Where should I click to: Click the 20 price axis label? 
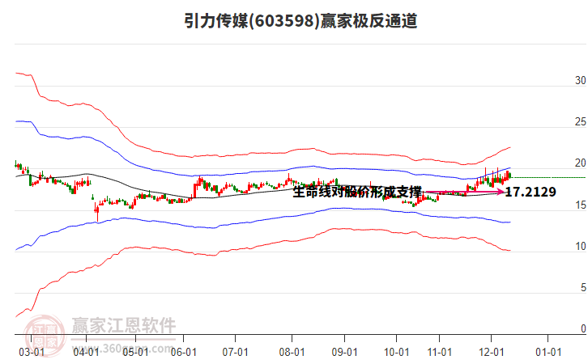[x=580, y=163]
